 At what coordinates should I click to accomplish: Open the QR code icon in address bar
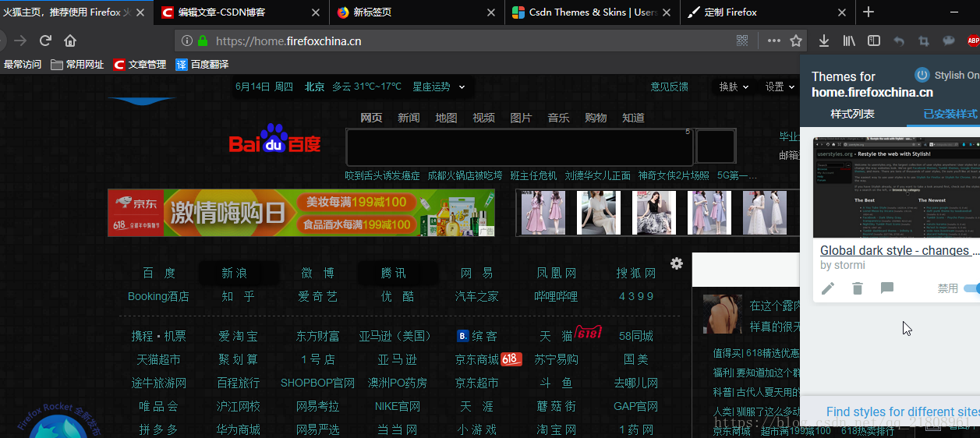[x=742, y=41]
